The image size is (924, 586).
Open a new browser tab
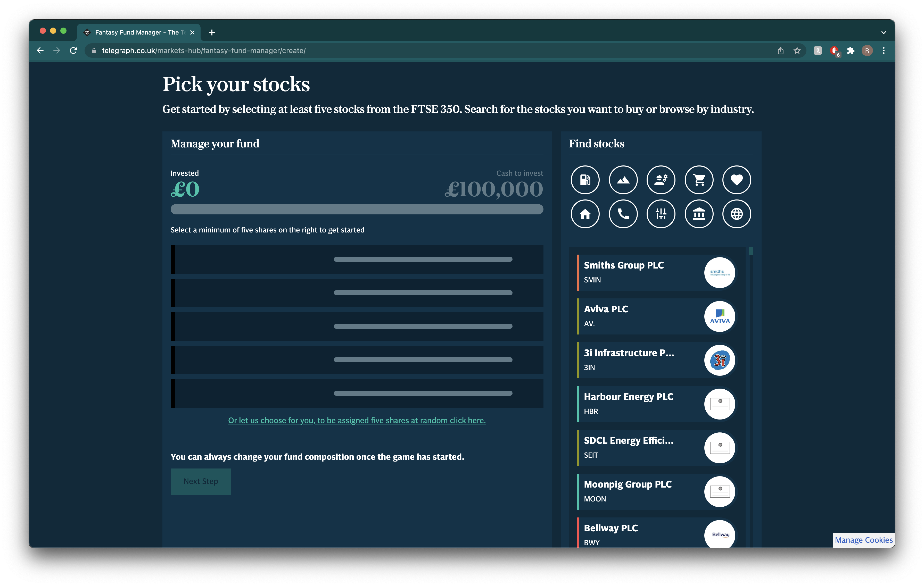[212, 32]
